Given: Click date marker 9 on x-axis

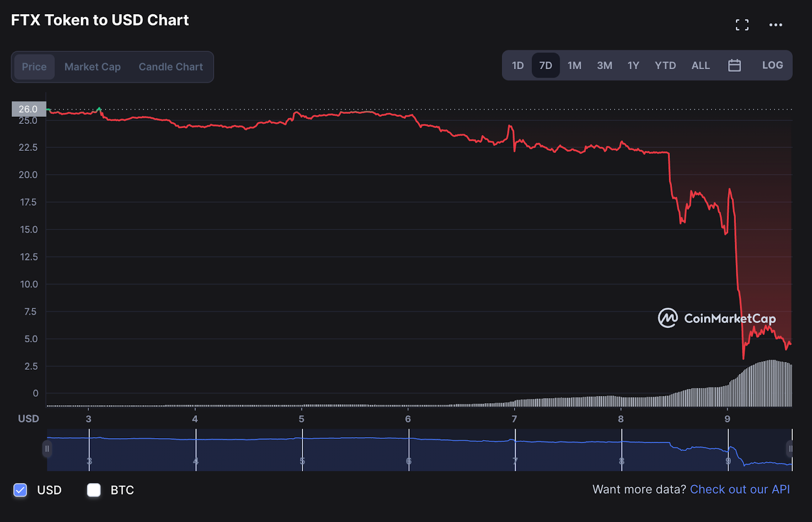Looking at the screenshot, I should tap(727, 419).
